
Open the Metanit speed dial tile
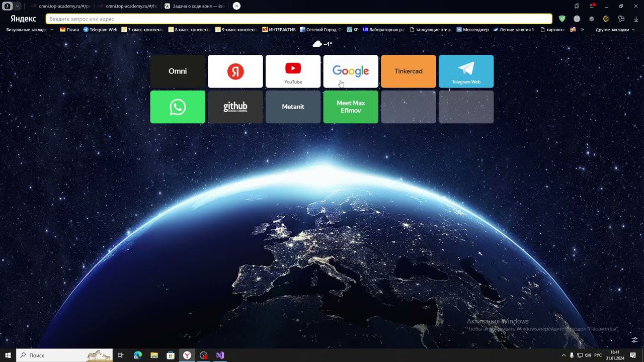(x=293, y=107)
